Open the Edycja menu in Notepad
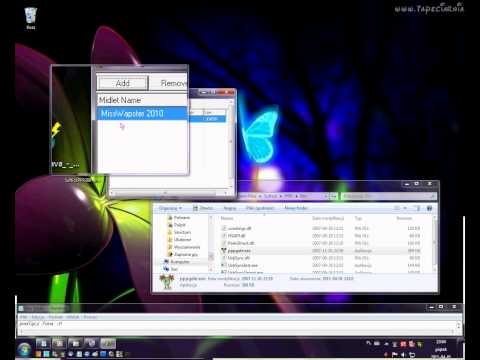480x360 pixels. tap(38, 317)
